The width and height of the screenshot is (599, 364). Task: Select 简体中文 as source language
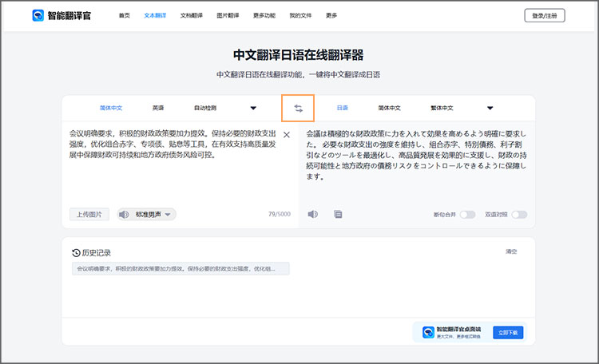[x=111, y=108]
